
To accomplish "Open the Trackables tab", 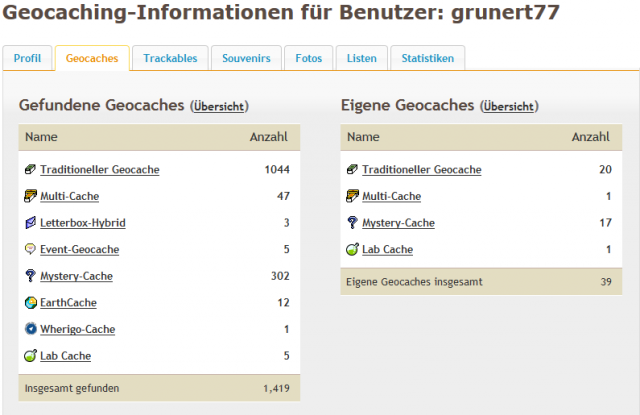I will 170,58.
